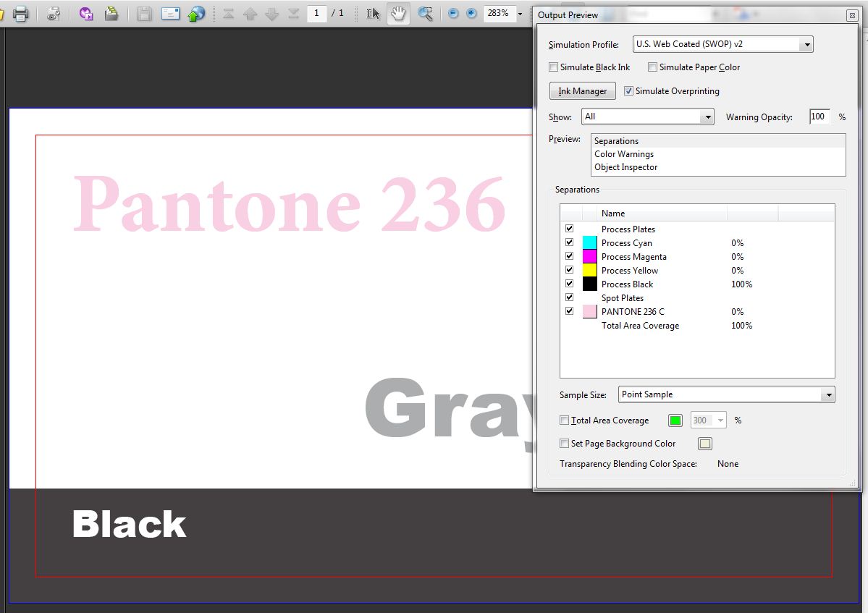Click the Save (floppy disk) icon
The image size is (868, 613).
[x=144, y=13]
